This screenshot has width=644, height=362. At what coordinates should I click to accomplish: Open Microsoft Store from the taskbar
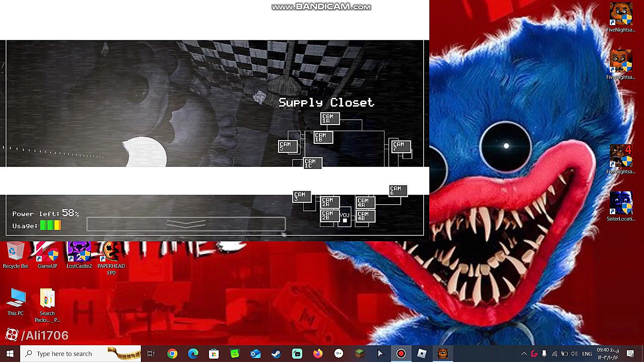coord(214,354)
